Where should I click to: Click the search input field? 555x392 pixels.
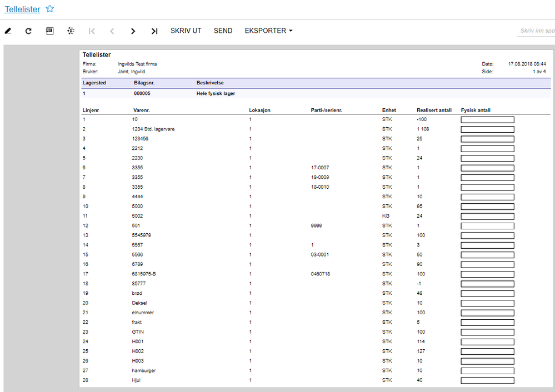click(536, 31)
